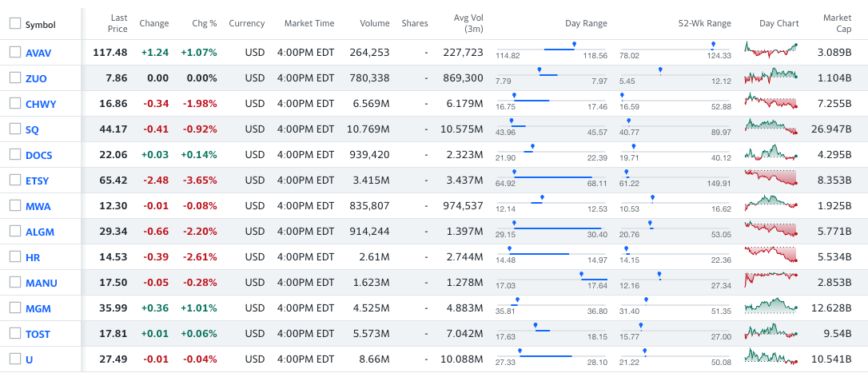Open the CHWY day chart thumbnail
868x381 pixels.
771,101
